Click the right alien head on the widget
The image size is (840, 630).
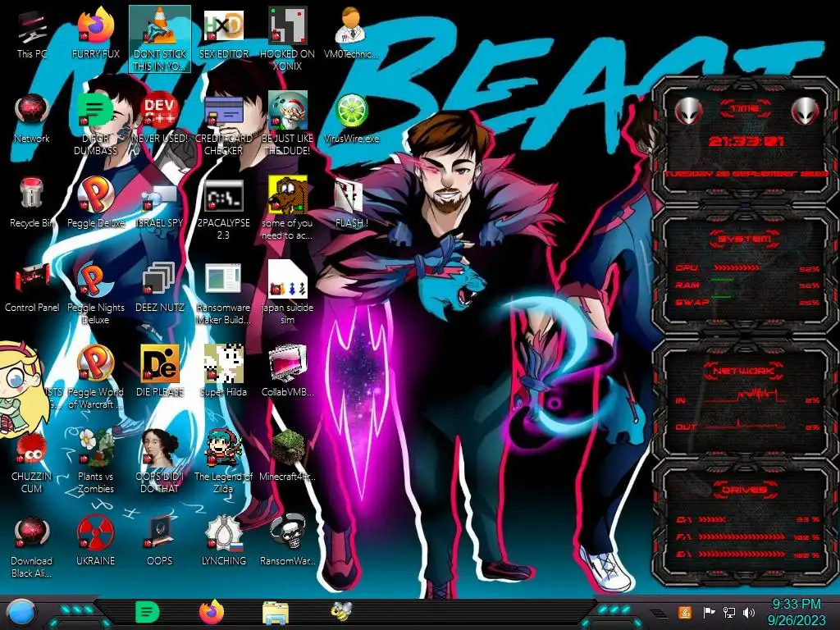pos(806,111)
